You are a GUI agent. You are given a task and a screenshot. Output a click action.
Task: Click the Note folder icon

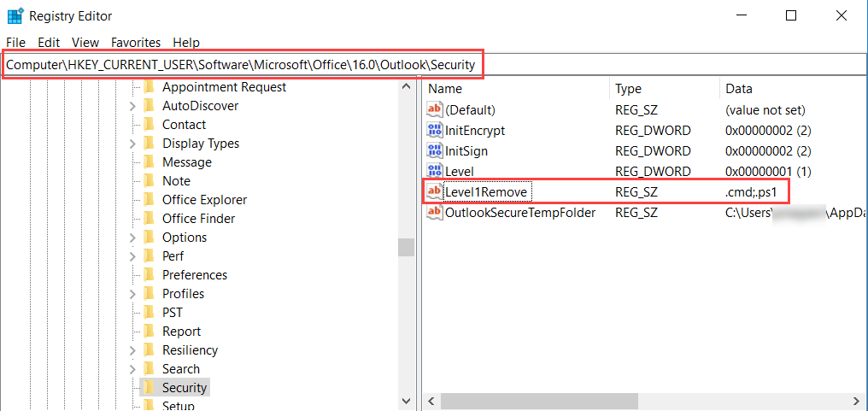coord(149,181)
